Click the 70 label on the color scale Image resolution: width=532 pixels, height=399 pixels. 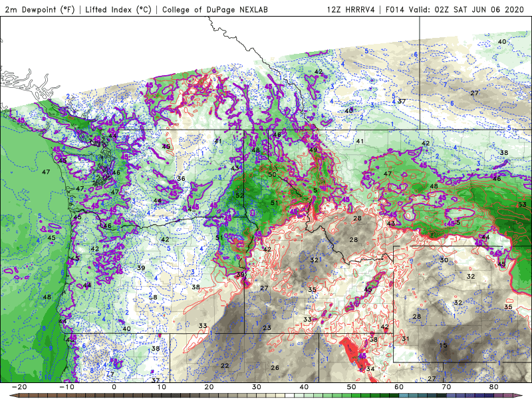446,387
